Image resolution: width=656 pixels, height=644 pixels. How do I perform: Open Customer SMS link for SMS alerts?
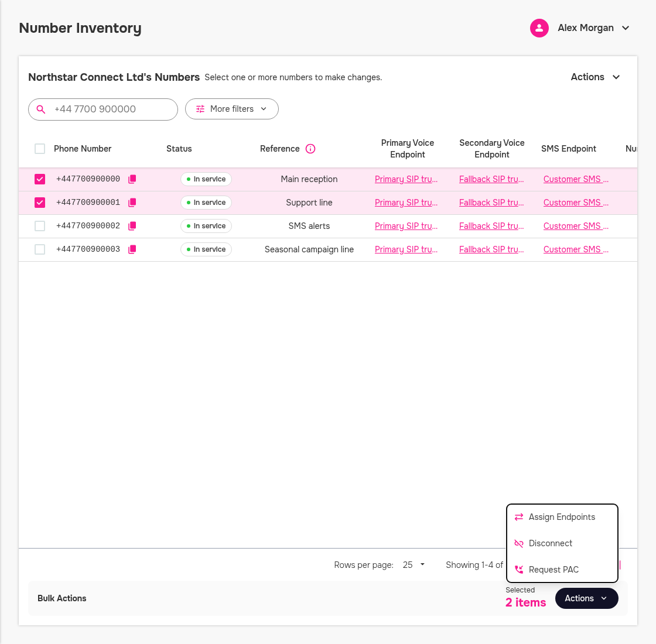(576, 226)
